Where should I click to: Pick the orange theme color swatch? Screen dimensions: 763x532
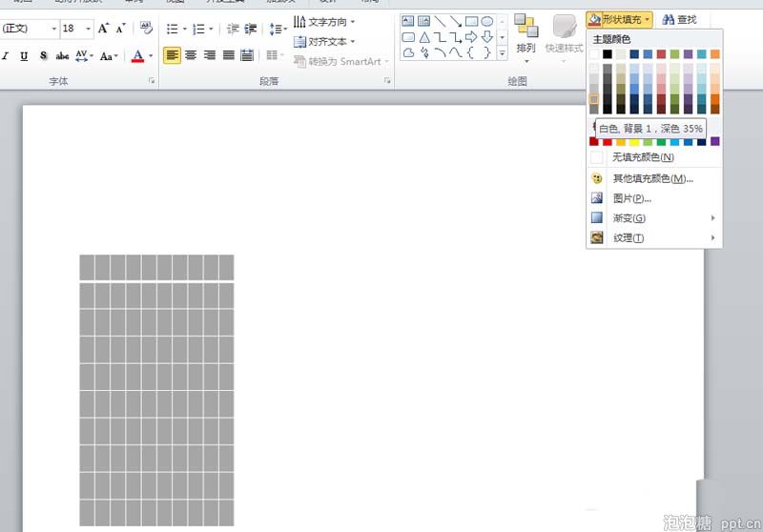714,54
